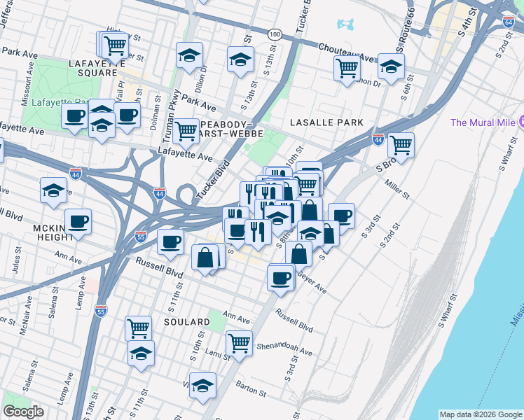Viewport: 524px width, 420px height.
Task: Click the Chouteau Ave street label
Action: pyautogui.click(x=345, y=52)
